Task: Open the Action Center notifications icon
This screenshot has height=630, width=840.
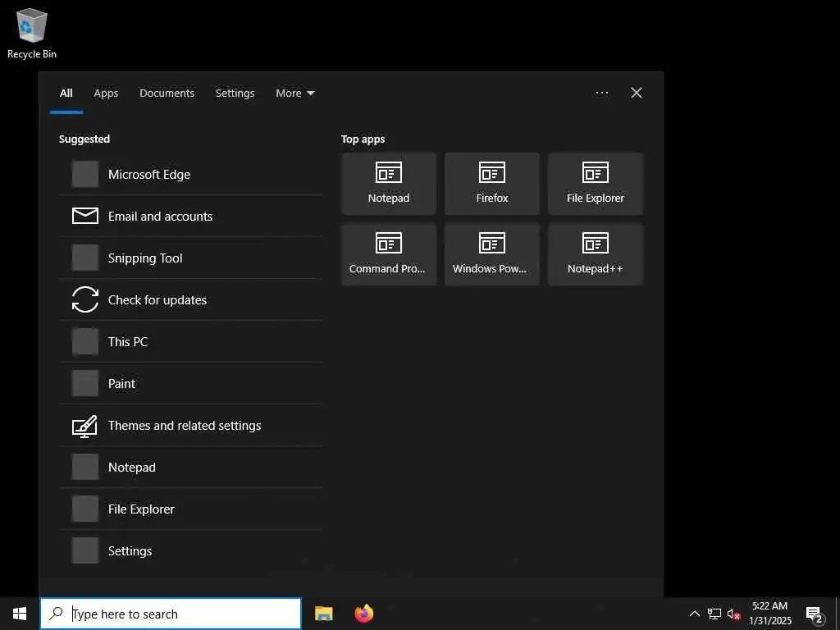Action: tap(815, 614)
